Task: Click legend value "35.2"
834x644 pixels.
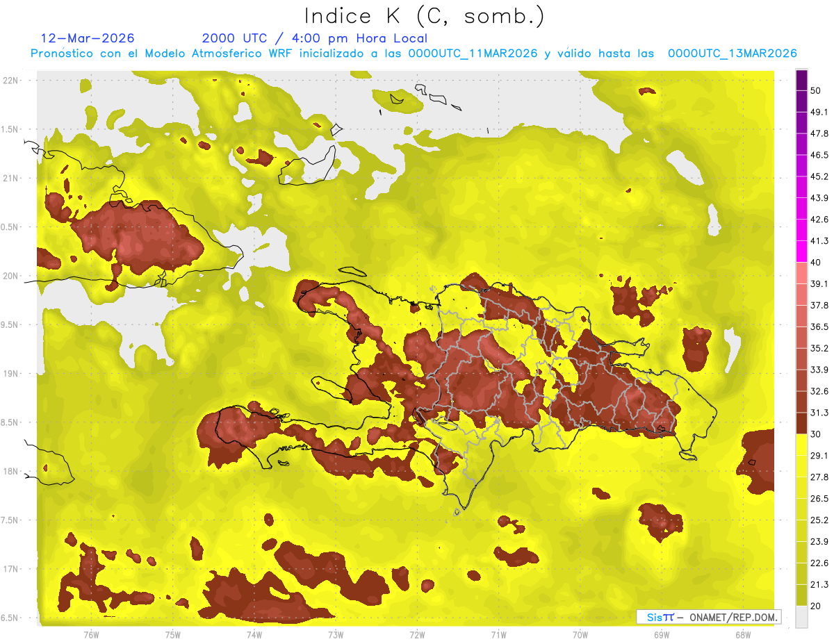Action: [x=819, y=348]
